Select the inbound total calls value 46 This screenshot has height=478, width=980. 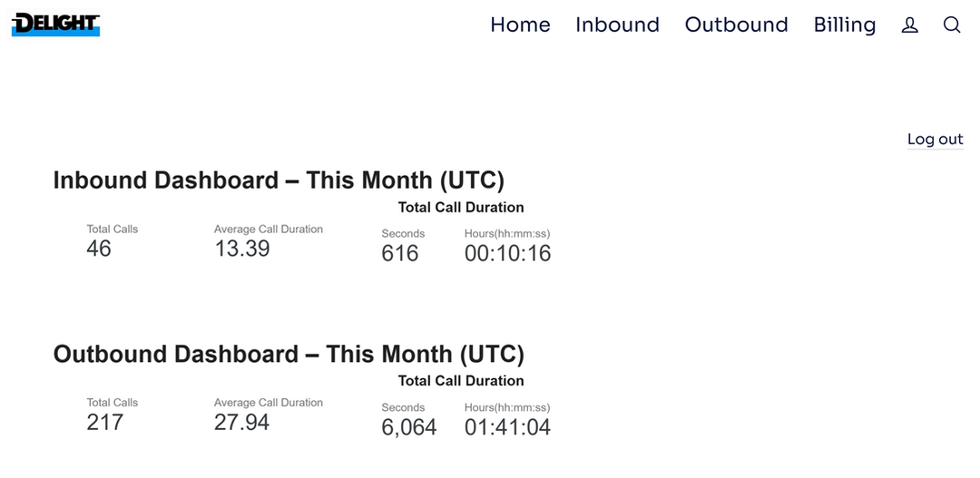tap(99, 249)
